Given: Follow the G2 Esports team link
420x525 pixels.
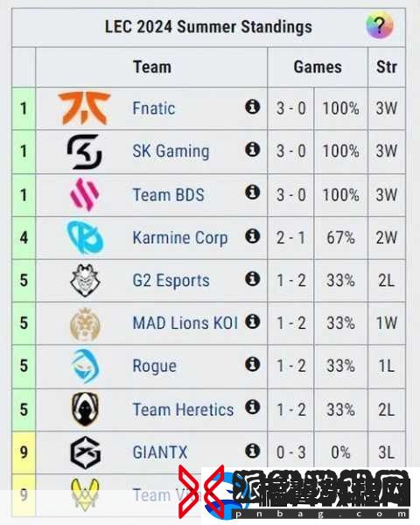Looking at the screenshot, I should click(x=171, y=281).
